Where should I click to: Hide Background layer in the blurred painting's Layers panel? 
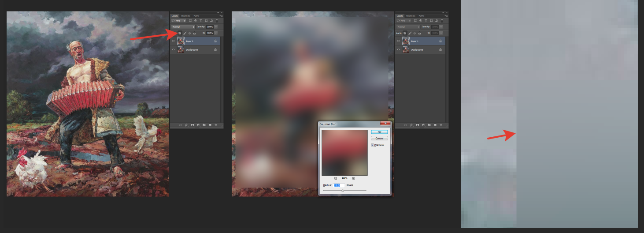[x=398, y=49]
